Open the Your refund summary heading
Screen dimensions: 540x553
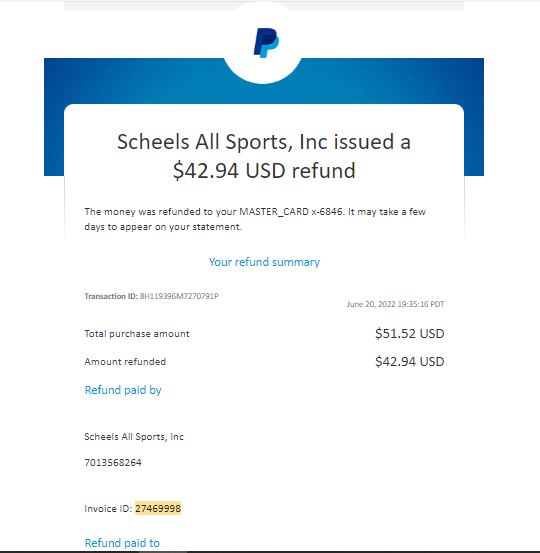(x=264, y=262)
